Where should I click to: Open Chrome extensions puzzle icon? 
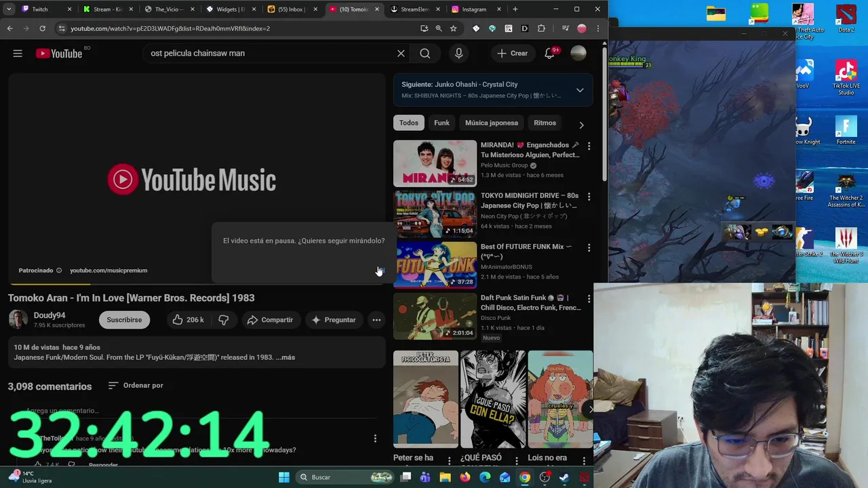[541, 28]
